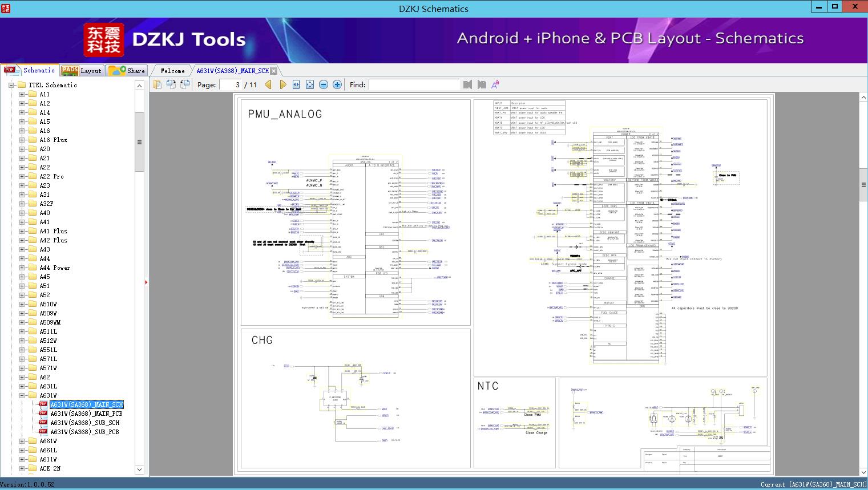Open the Share tab
Image resolution: width=868 pixels, height=490 pixels.
pyautogui.click(x=127, y=71)
